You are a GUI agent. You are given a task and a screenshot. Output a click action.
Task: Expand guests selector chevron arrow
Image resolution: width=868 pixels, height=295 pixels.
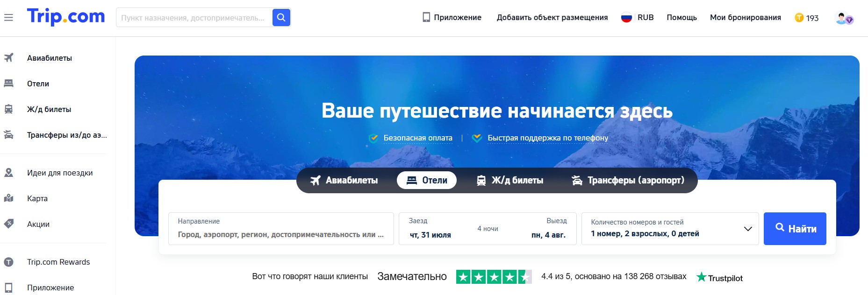click(748, 229)
